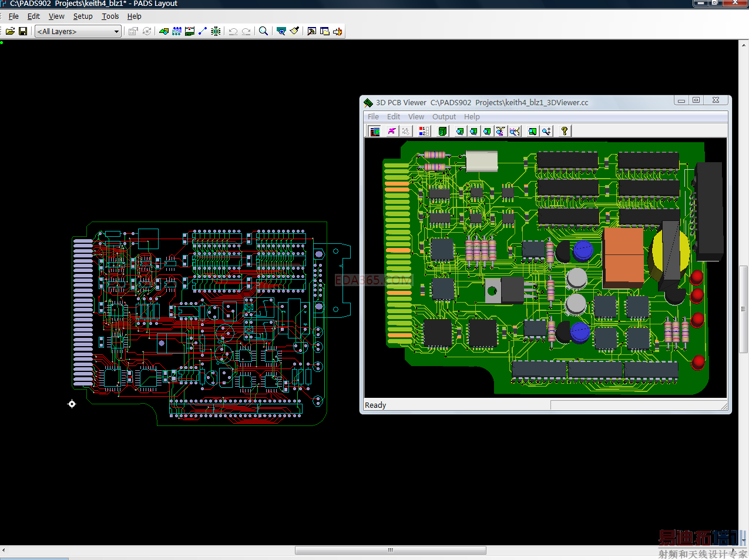The image size is (749, 560).
Task: Click the vertical scrollbar thumb on right
Action: pos(743,308)
